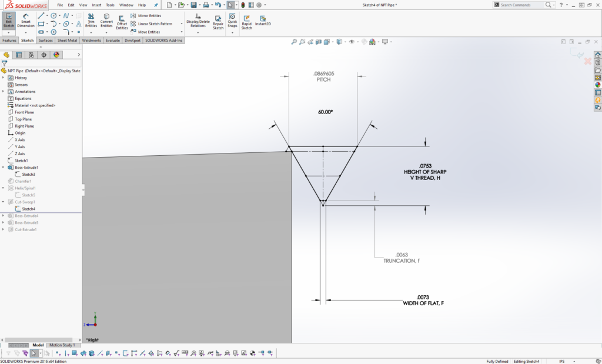Screen dimensions: 602x364
Task: Toggle Quick Snaps on
Action: coord(232,21)
